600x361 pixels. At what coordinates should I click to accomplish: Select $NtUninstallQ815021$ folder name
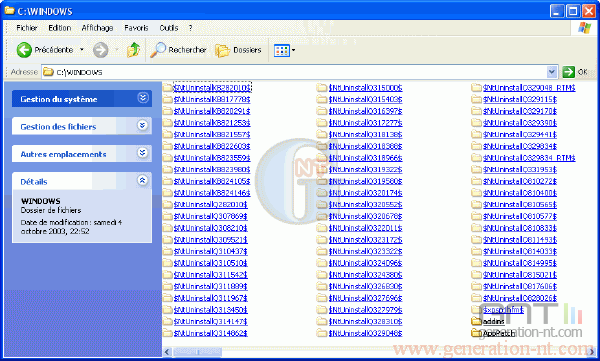click(x=520, y=274)
